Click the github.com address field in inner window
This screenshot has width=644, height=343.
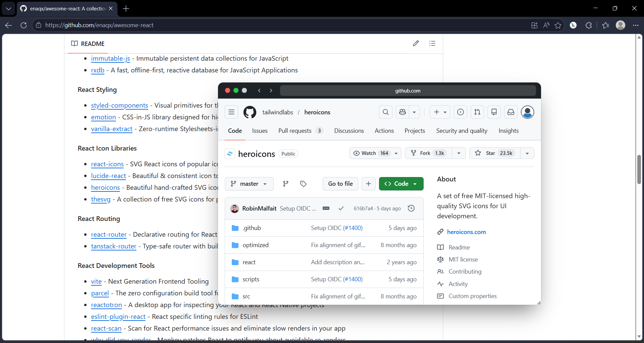(408, 91)
